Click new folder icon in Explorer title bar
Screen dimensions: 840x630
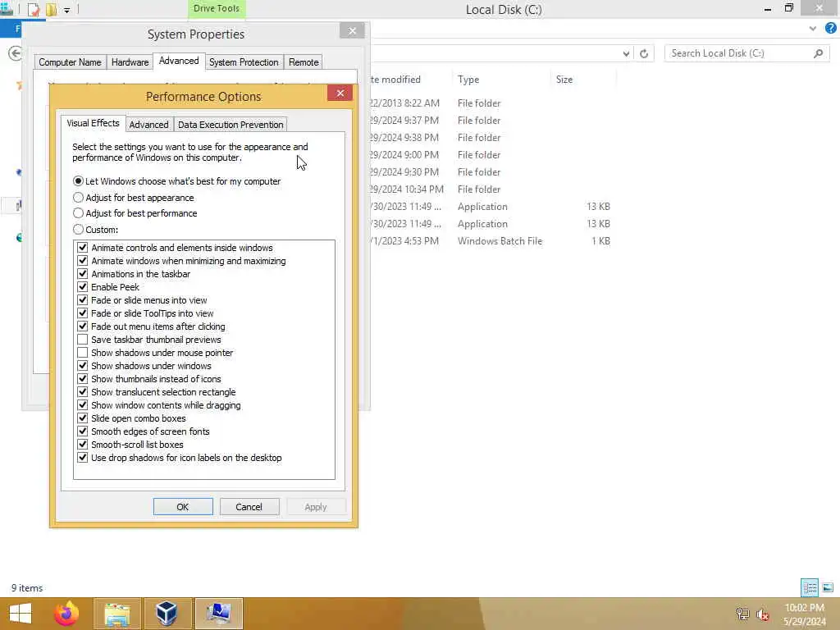[52, 9]
